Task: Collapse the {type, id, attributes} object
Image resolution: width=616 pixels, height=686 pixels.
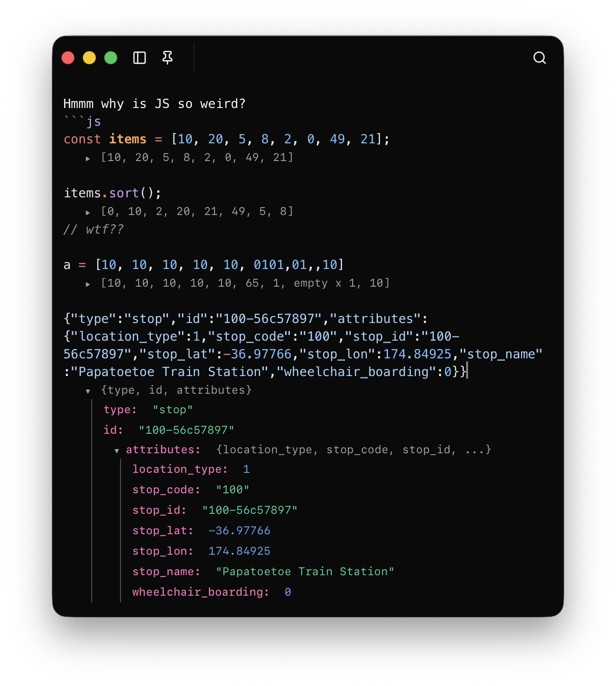Action: (88, 390)
